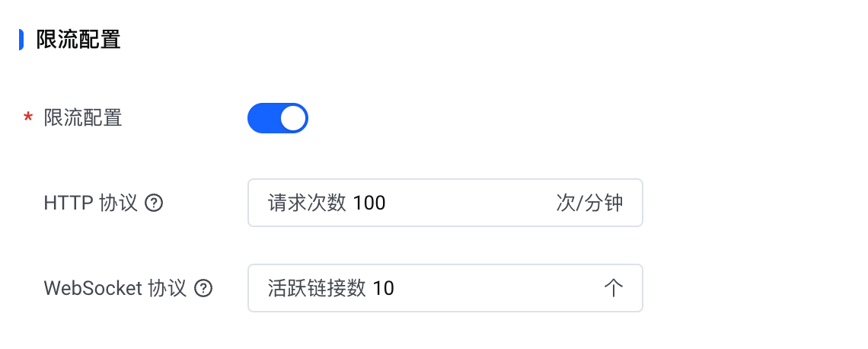Click the empty space inside the HTTP 协议 field
Screen dimensions: 868x349
point(472,203)
